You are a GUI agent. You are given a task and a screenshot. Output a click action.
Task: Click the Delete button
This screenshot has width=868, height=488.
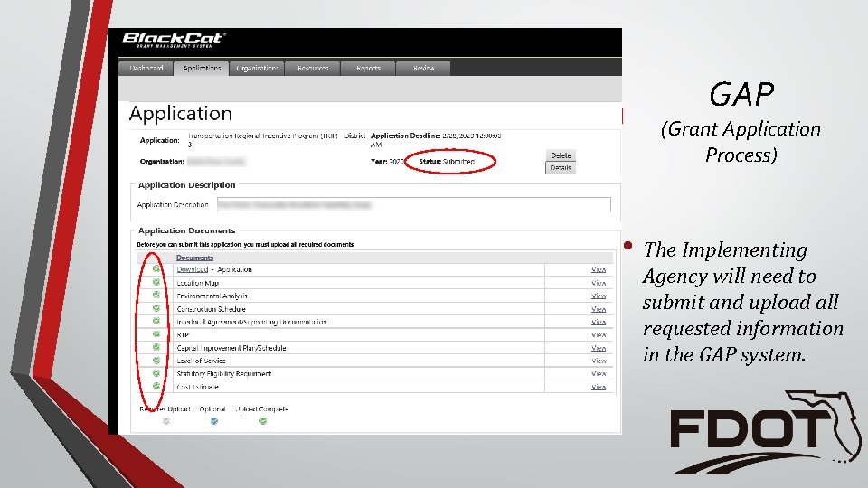click(561, 155)
